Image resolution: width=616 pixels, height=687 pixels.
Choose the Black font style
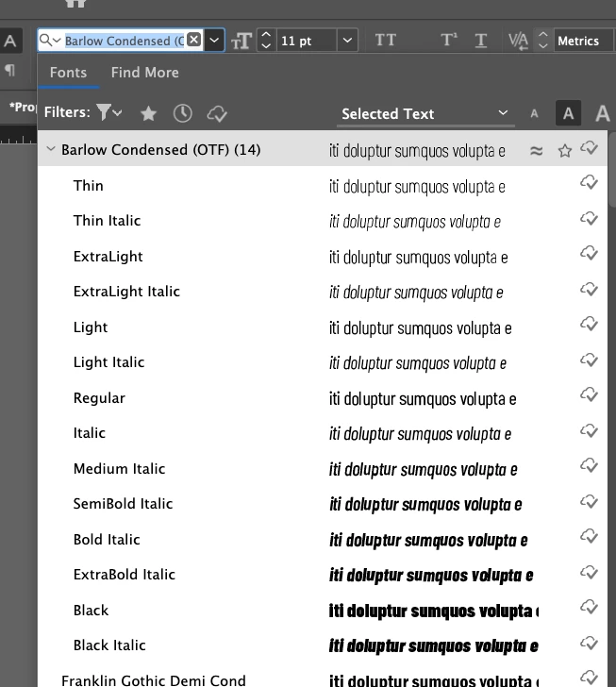pyautogui.click(x=323, y=611)
